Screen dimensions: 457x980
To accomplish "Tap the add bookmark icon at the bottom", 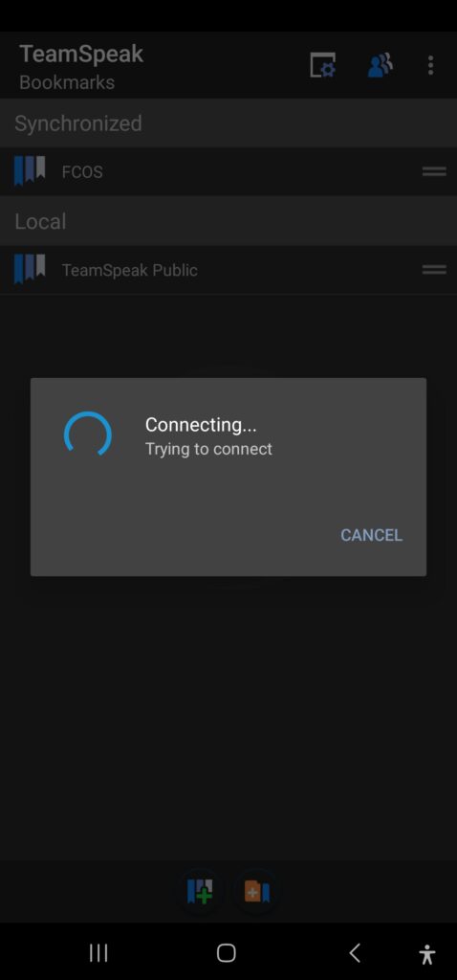I will click(x=200, y=891).
